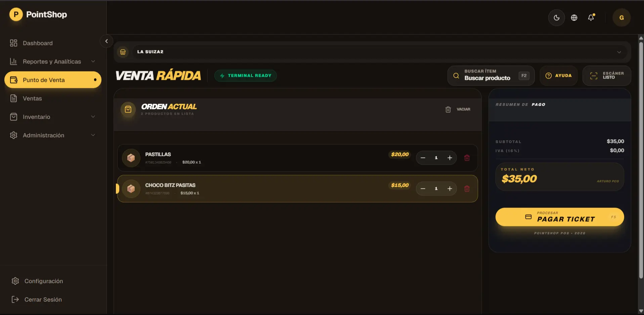Decrease CHOCO BITZ PASITAS quantity
Image resolution: width=644 pixels, height=315 pixels.
(423, 189)
